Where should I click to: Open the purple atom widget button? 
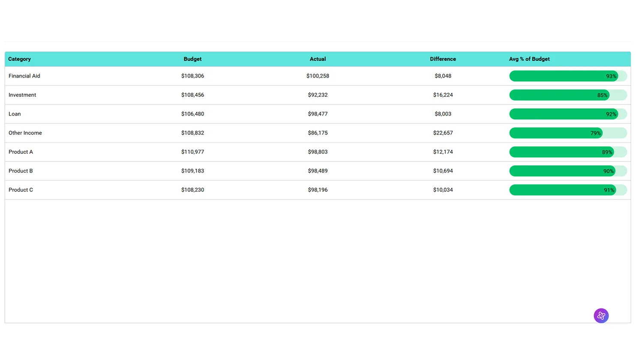[x=601, y=316]
